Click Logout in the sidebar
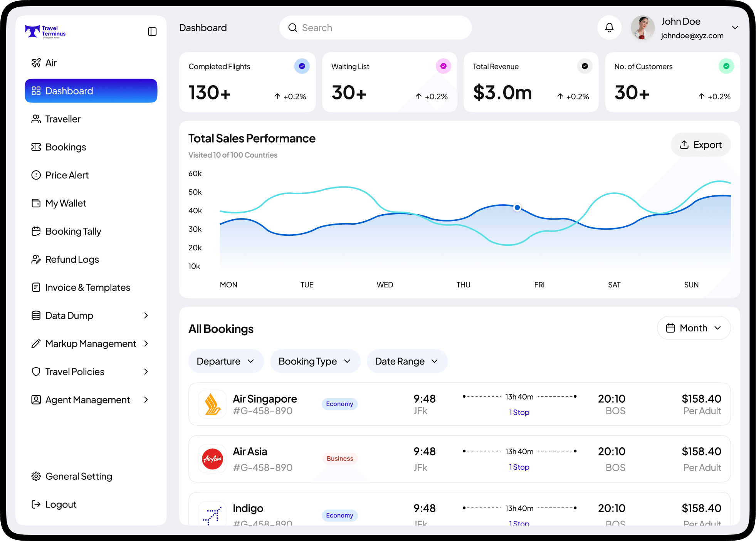This screenshot has height=541, width=756. (60, 505)
